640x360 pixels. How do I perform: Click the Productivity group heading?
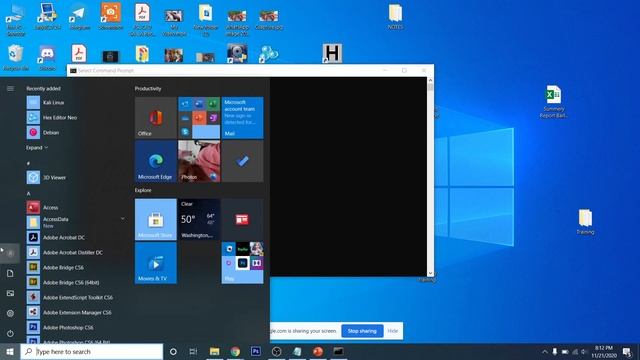(148, 89)
